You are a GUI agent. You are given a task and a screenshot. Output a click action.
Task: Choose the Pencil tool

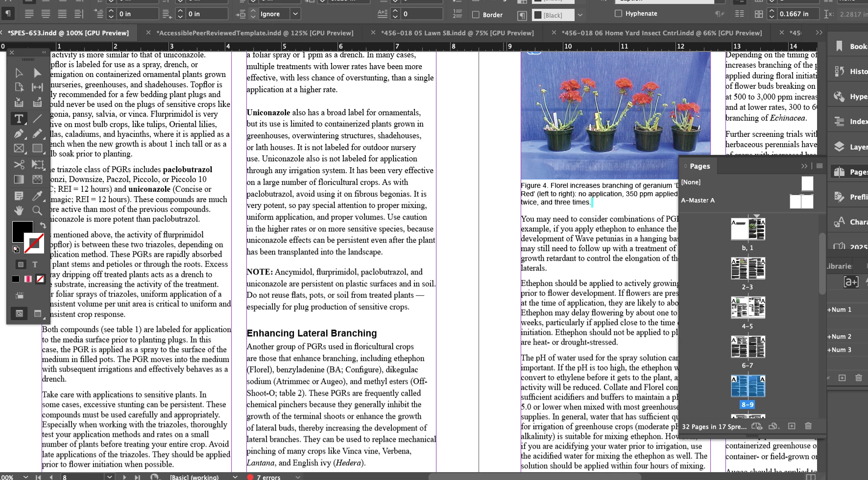click(37, 133)
